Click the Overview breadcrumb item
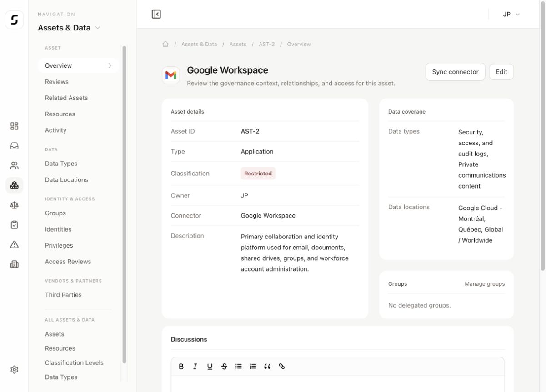This screenshot has width=546, height=392. coord(299,44)
